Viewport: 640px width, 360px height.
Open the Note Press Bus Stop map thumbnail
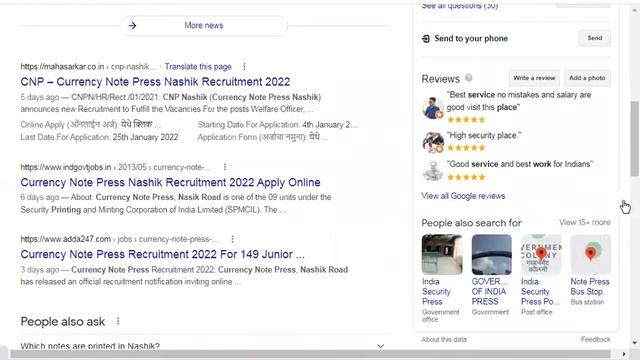[591, 254]
